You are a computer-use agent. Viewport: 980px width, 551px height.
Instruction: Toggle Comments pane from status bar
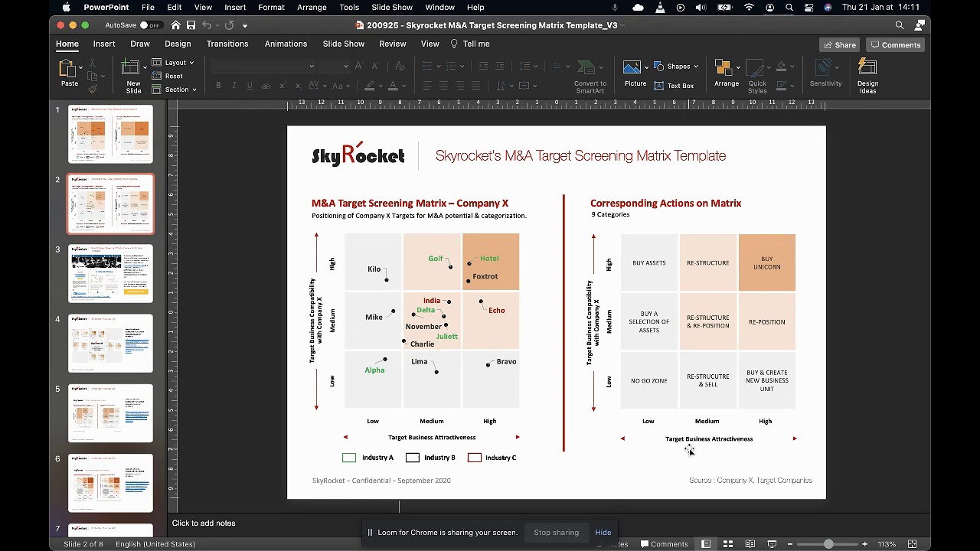tap(663, 544)
